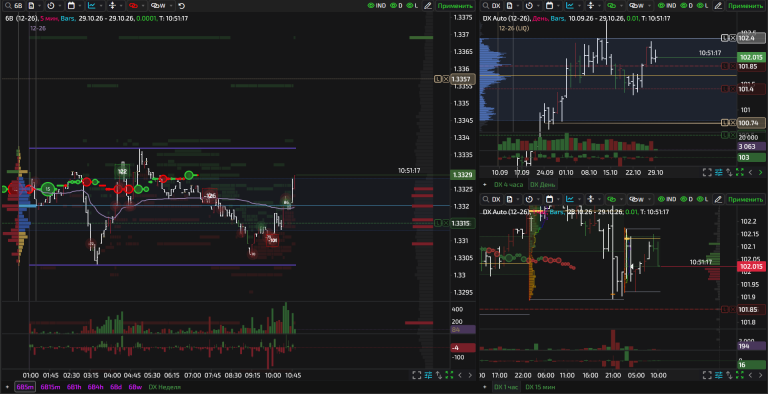Screen dimensions: 768x394
Task: Click Применить button in 6B chart toolbar
Action: pos(455,6)
